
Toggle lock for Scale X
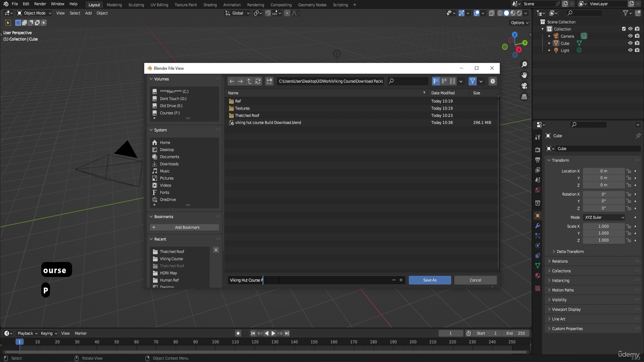(x=629, y=226)
